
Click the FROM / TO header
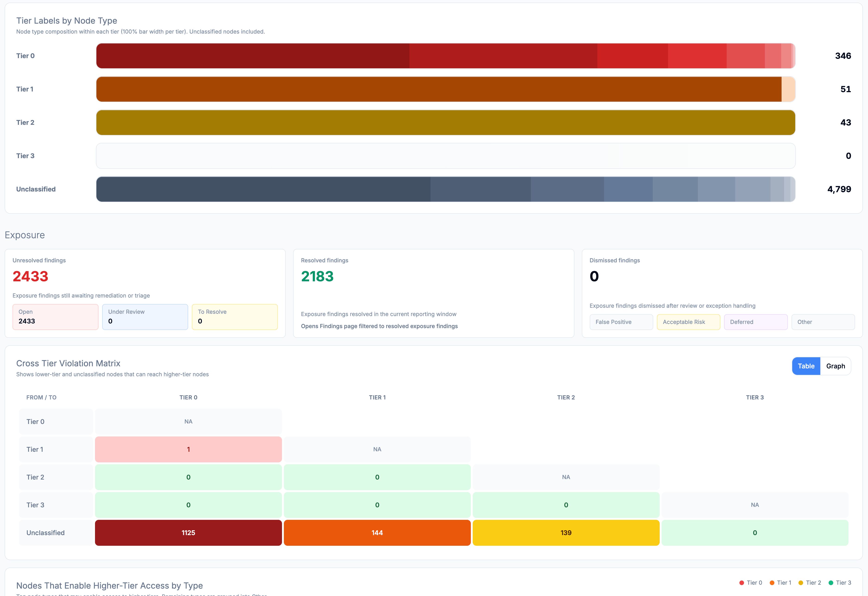tap(41, 397)
